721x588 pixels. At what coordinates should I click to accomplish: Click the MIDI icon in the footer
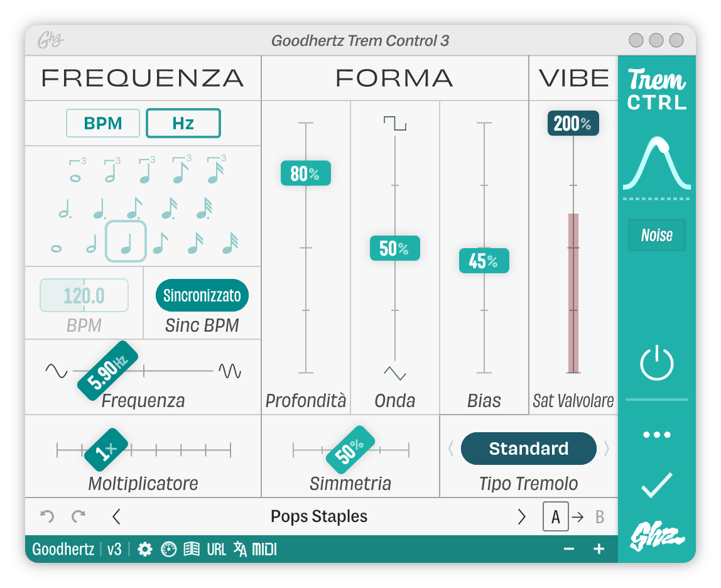click(x=264, y=548)
